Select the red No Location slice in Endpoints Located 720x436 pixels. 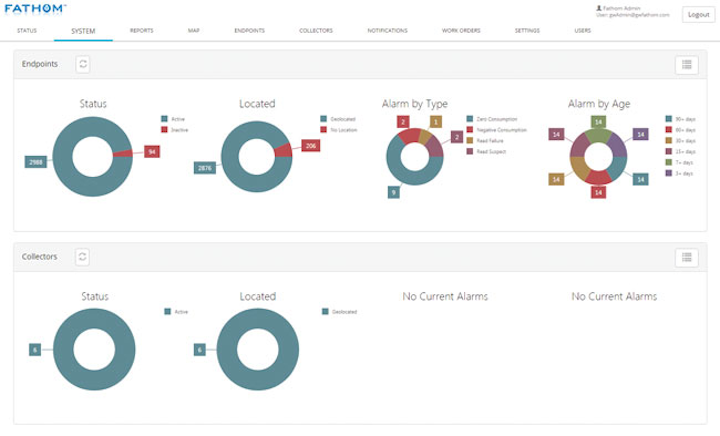pos(284,151)
